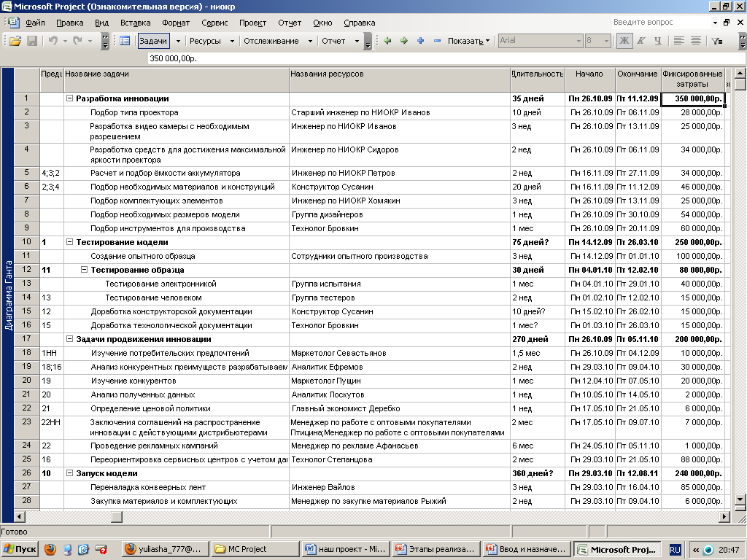Click the blue plus Show Subtasks icon
Viewport: 747px width, 560px height.
coord(421,41)
